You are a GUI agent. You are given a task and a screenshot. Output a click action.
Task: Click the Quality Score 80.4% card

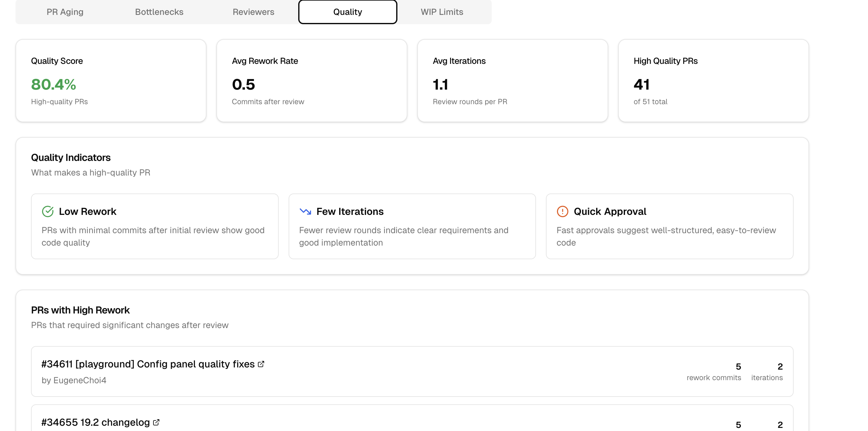tap(111, 81)
